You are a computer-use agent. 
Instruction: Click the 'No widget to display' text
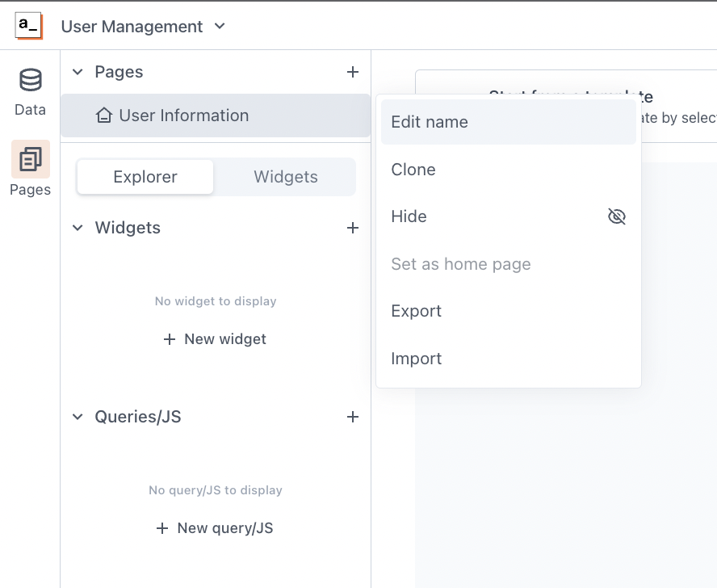tap(216, 301)
